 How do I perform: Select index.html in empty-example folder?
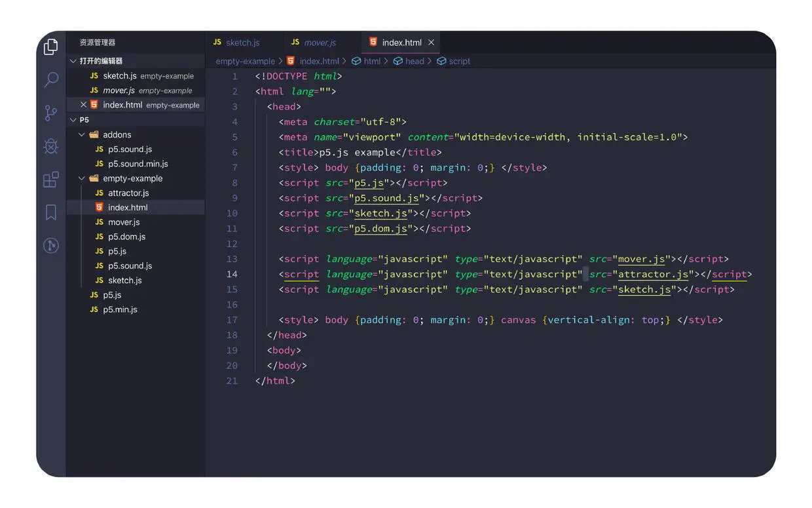click(x=137, y=207)
